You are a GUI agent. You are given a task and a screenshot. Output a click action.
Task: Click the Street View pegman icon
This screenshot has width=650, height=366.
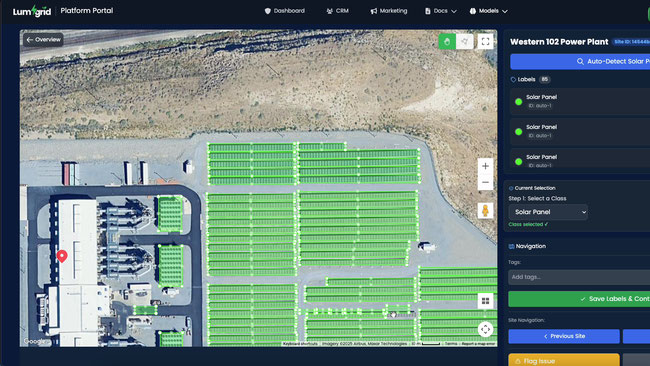click(x=485, y=211)
